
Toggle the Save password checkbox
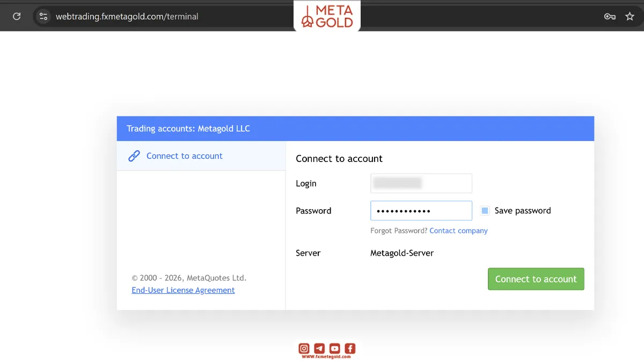pos(485,211)
